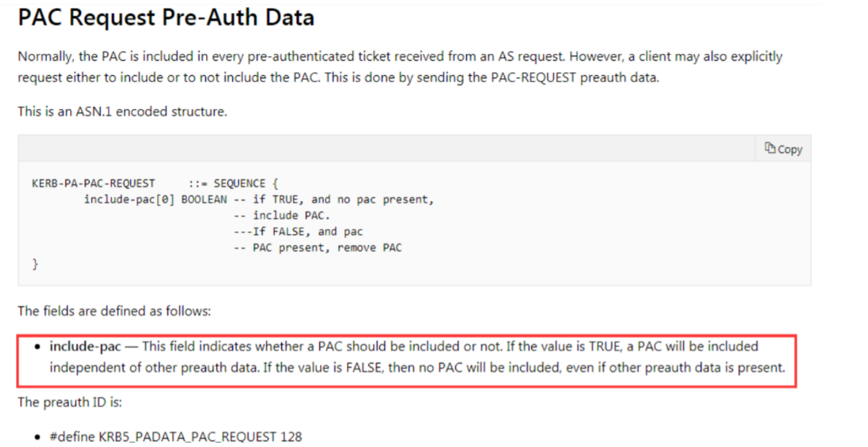Click "KERB-PA-PAC-REQUEST" in the code block
Image resolution: width=868 pixels, height=447 pixels.
point(94,183)
